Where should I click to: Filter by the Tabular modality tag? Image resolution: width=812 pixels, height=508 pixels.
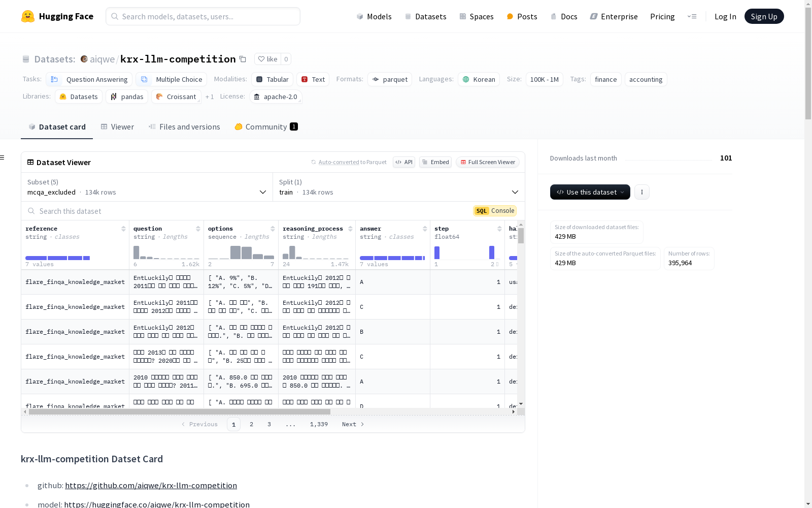pos(272,79)
